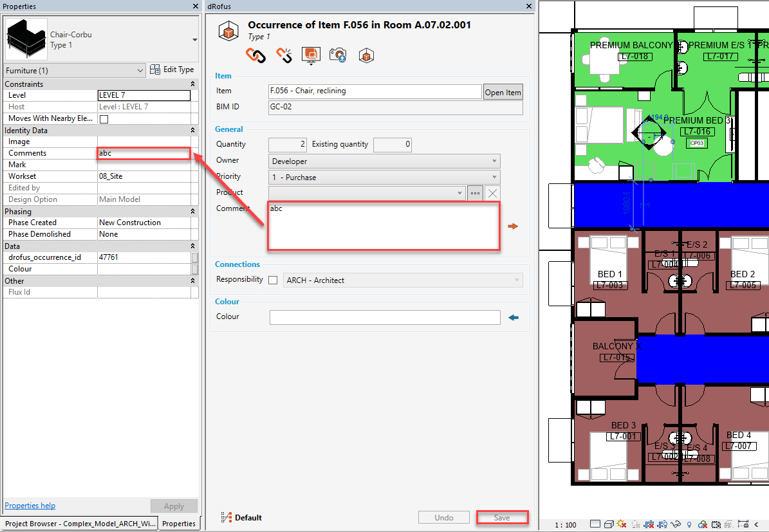Click the Temporary Hide/Isolate glasses icon
The image size is (769, 532).
coord(676,524)
